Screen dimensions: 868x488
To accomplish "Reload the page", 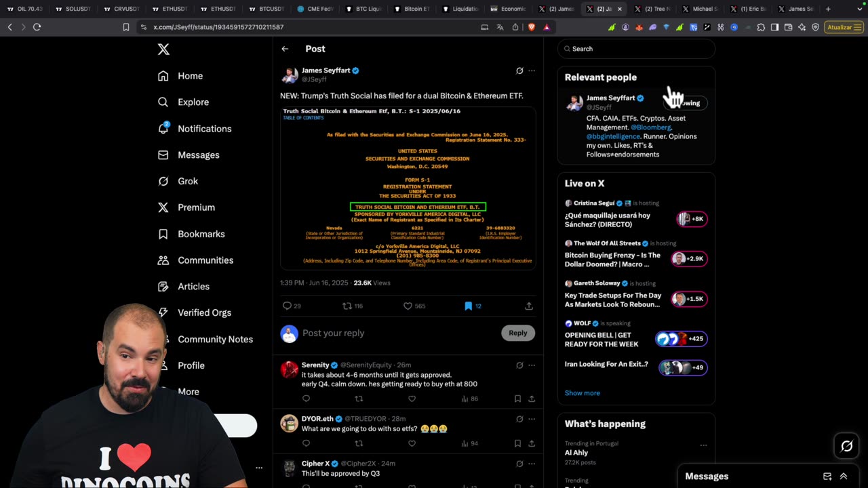I will tap(37, 27).
